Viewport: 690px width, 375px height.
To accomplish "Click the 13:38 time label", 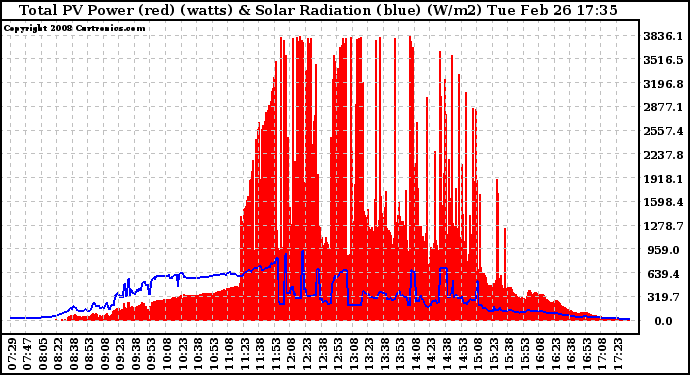I will pyautogui.click(x=385, y=354).
